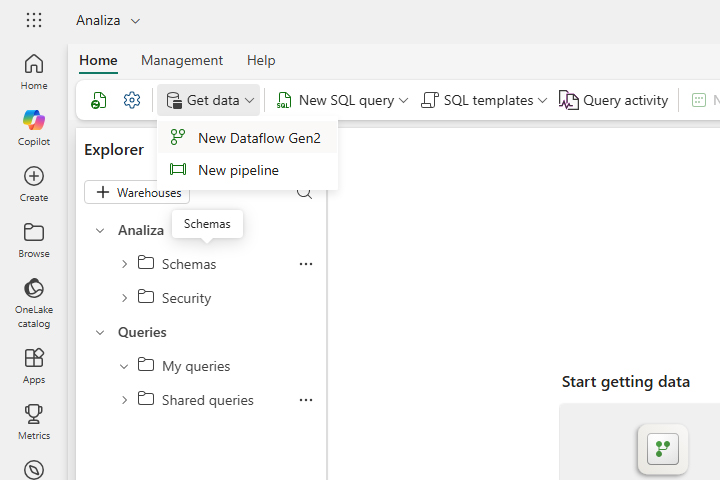720x480 pixels.
Task: Open Browse folder icon in sidebar
Action: click(34, 232)
